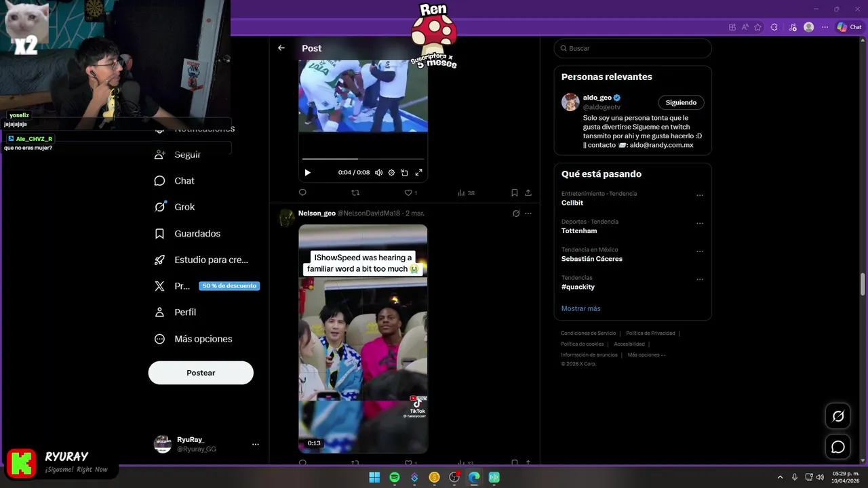The width and height of the screenshot is (868, 488).
Task: Open Chat in the X sidebar
Action: 175,181
